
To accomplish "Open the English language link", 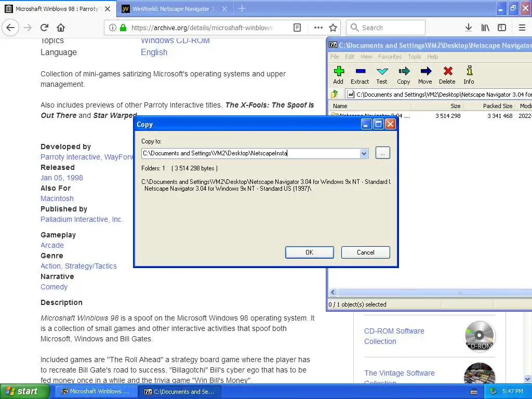I will [154, 52].
